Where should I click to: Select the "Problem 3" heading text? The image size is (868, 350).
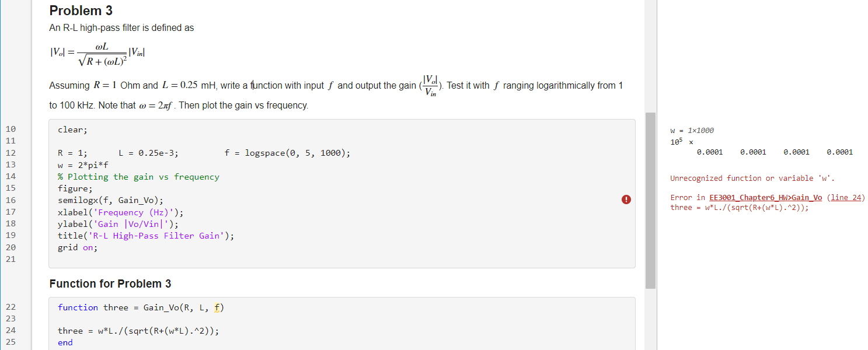81,10
